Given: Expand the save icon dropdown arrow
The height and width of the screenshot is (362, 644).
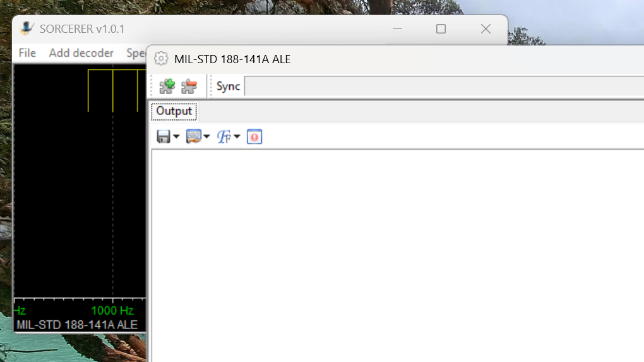Looking at the screenshot, I should tap(176, 136).
